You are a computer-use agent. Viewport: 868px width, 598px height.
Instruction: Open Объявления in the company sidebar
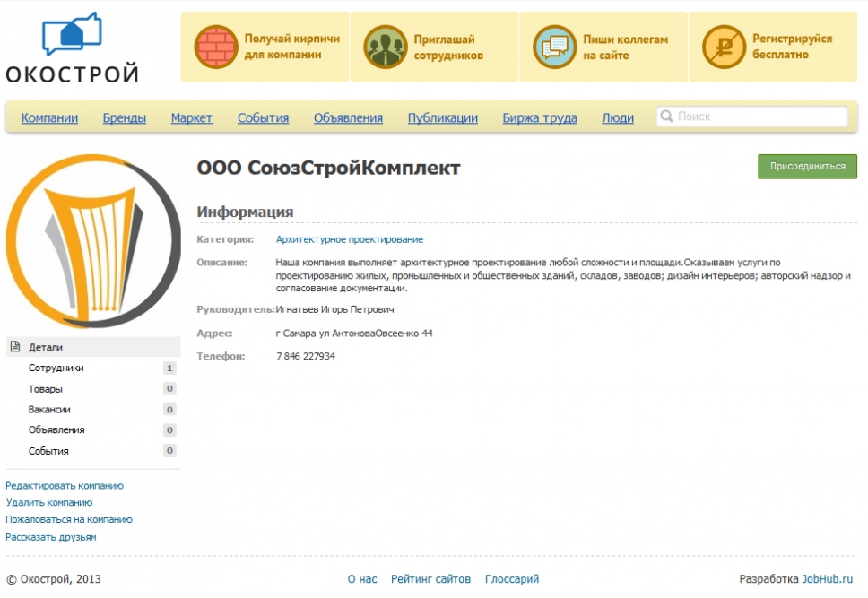(56, 429)
